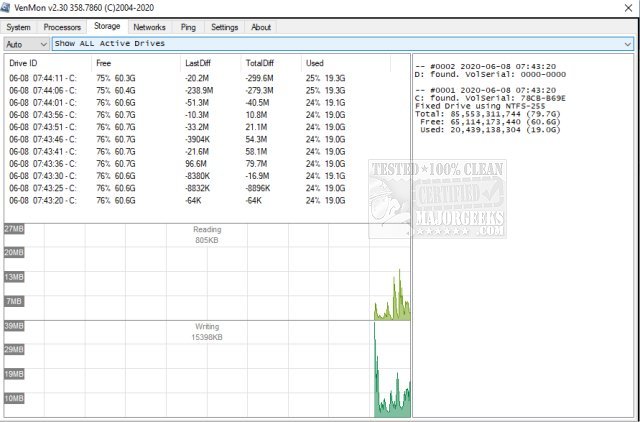Screen dimensions: 640x422
Task: Click the 96.6M LastDiff value
Action: [x=196, y=164]
